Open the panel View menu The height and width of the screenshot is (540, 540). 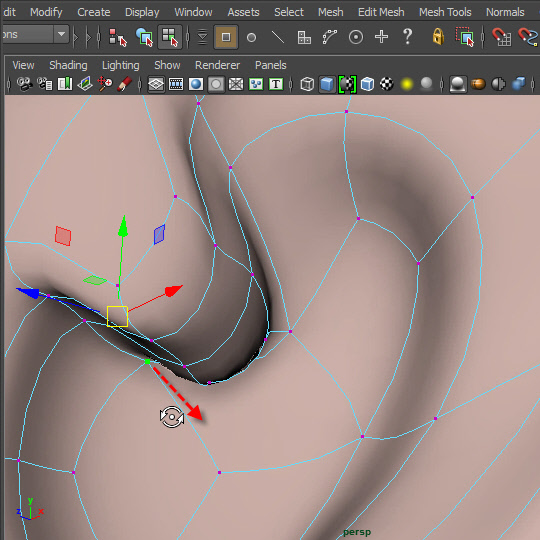(23, 65)
